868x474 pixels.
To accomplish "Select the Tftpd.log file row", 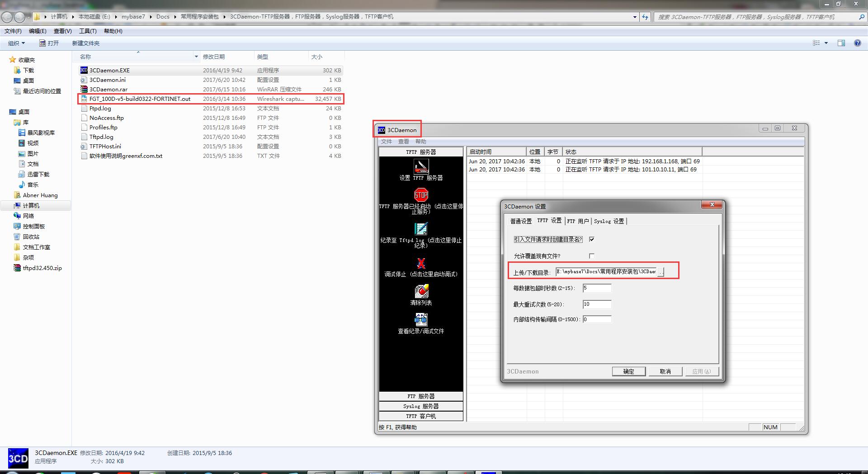I will [211, 137].
